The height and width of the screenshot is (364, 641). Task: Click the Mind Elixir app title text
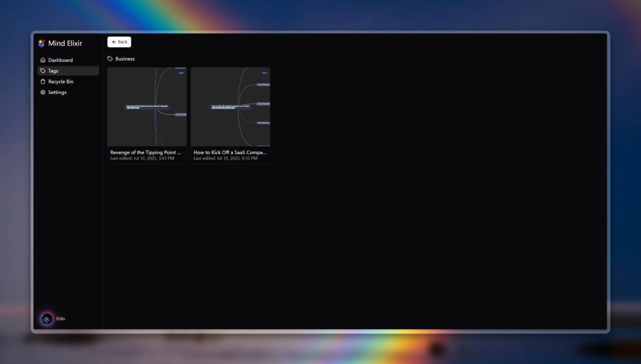point(65,43)
